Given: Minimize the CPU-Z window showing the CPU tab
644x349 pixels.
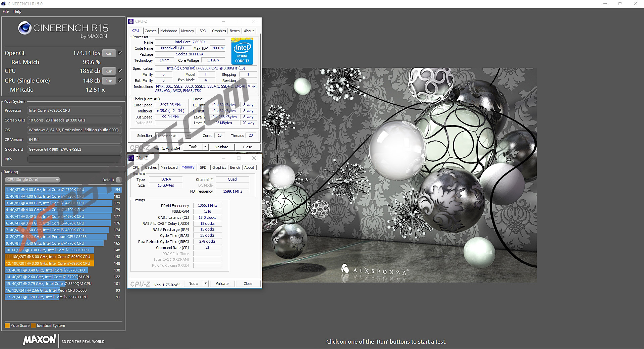Looking at the screenshot, I should pyautogui.click(x=224, y=21).
